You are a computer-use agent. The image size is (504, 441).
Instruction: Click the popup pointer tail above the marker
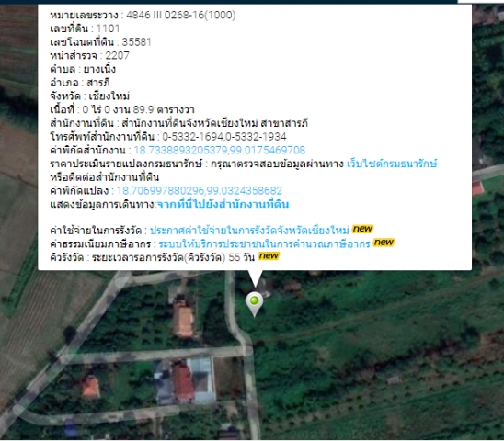tap(255, 278)
